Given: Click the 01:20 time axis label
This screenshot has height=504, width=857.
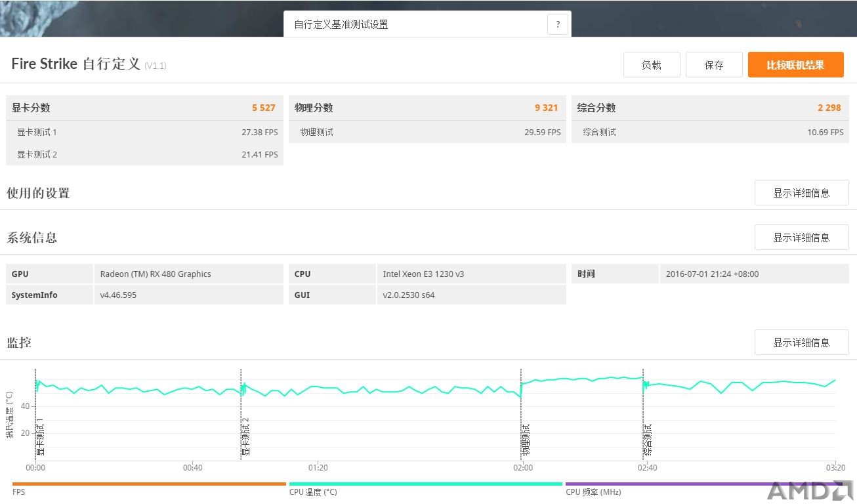Looking at the screenshot, I should pyautogui.click(x=318, y=468).
